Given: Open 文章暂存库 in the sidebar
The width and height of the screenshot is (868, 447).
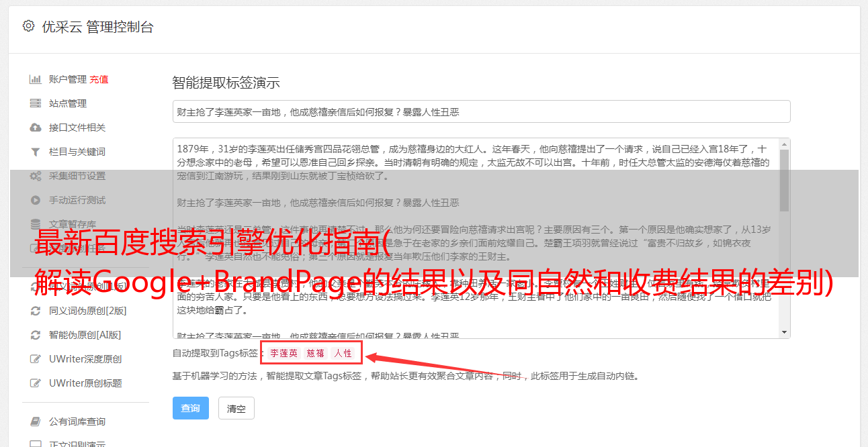Looking at the screenshot, I should pyautogui.click(x=72, y=224).
